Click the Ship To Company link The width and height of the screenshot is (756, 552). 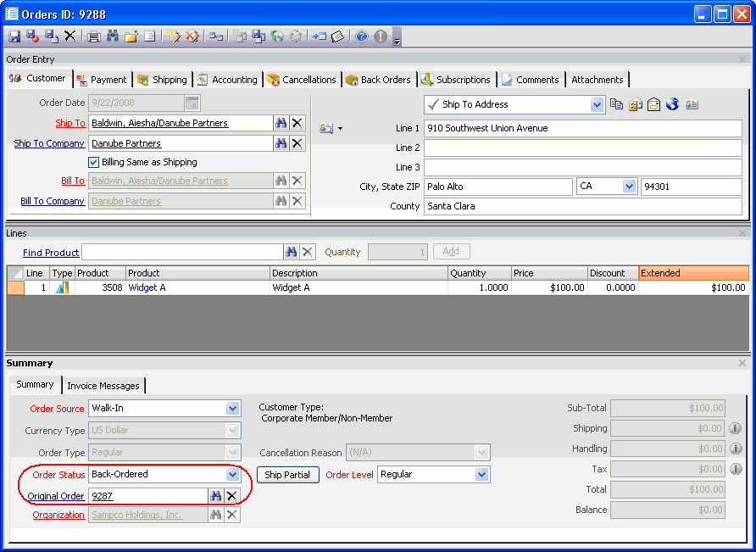click(x=49, y=143)
